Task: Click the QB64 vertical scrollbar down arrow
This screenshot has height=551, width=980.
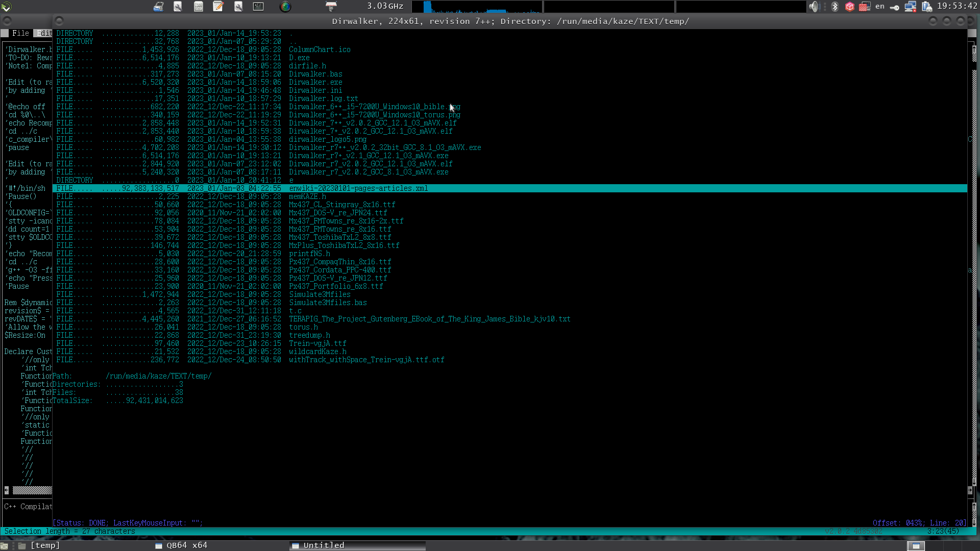Action: (x=974, y=482)
